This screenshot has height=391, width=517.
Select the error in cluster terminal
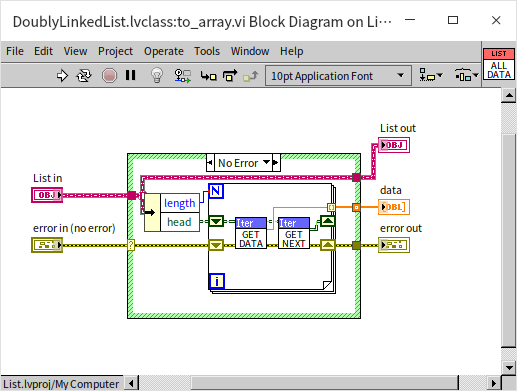[x=47, y=245]
